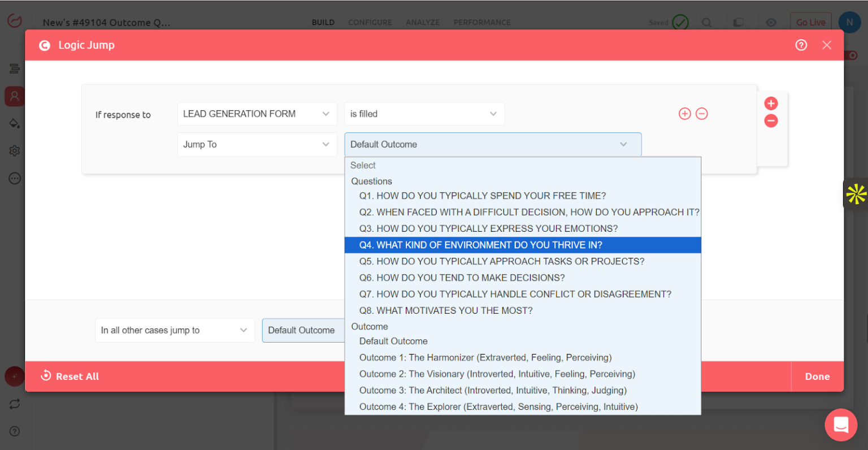Click the yellow starburst widget icon
The width and height of the screenshot is (868, 450).
click(856, 194)
